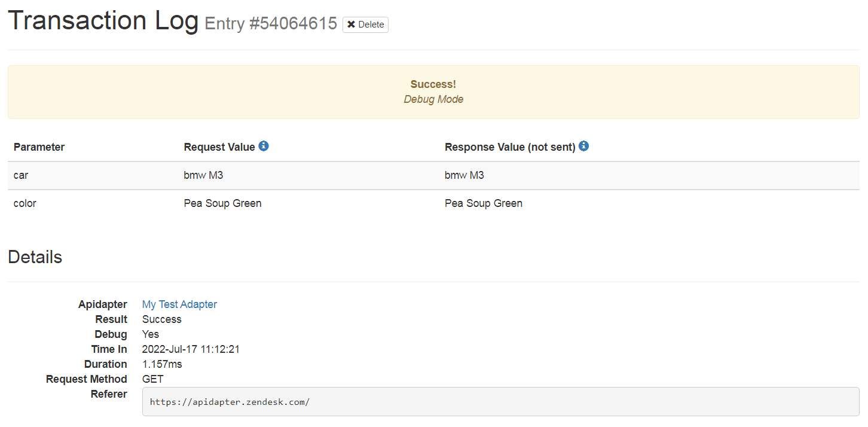Click the 'bmw M3' response value
This screenshot has width=868, height=427.
tap(464, 176)
